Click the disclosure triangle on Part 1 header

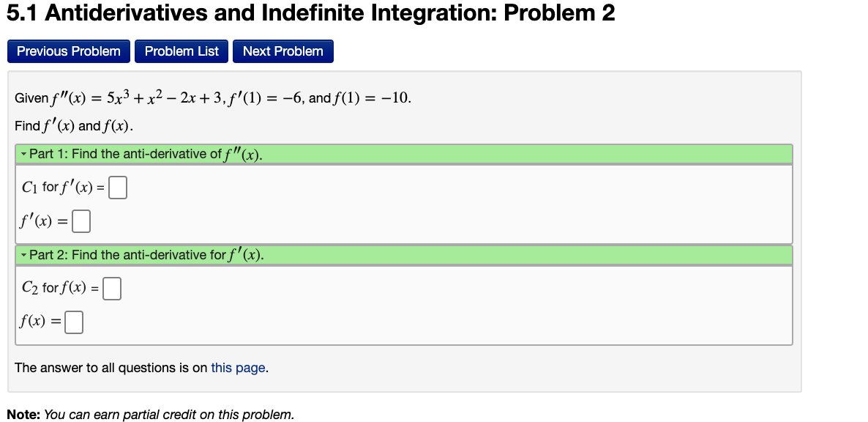[23, 154]
